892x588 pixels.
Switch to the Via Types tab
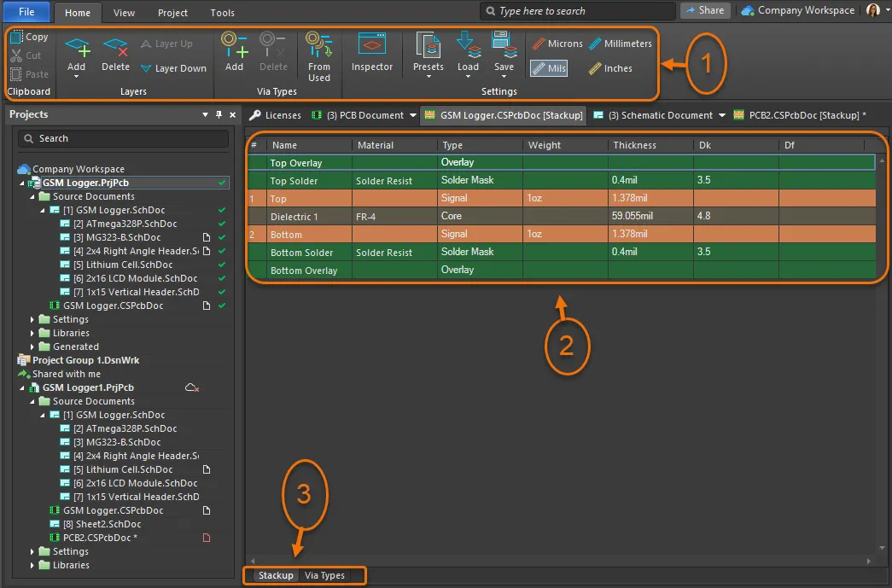pyautogui.click(x=324, y=575)
